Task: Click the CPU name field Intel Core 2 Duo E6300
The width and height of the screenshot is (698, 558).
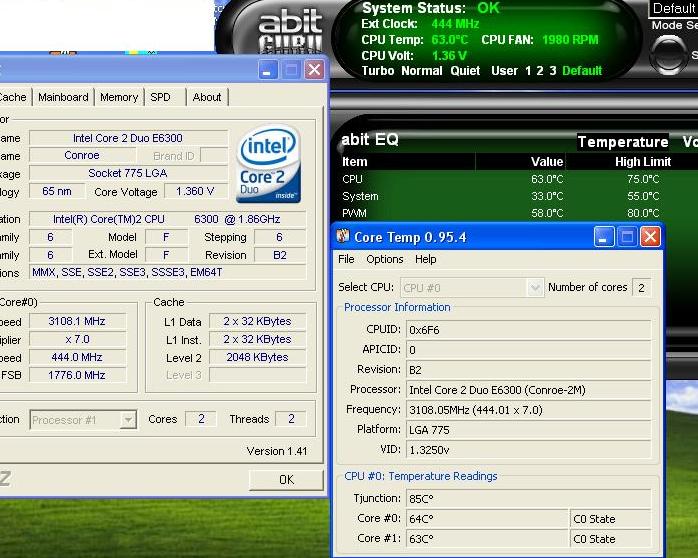Action: [x=128, y=138]
